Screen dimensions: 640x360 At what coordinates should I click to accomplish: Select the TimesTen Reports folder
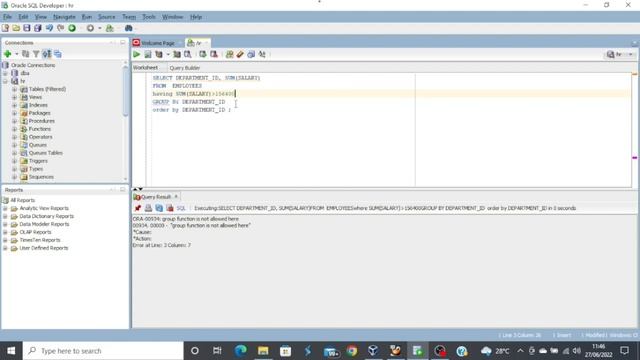40,240
